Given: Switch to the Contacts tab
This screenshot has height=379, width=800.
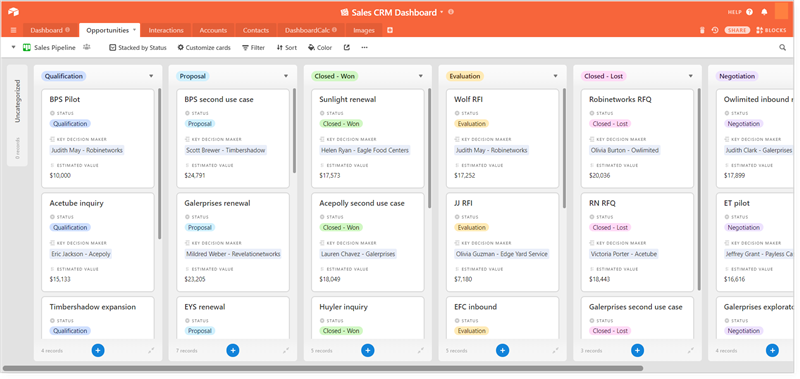Looking at the screenshot, I should pos(256,31).
